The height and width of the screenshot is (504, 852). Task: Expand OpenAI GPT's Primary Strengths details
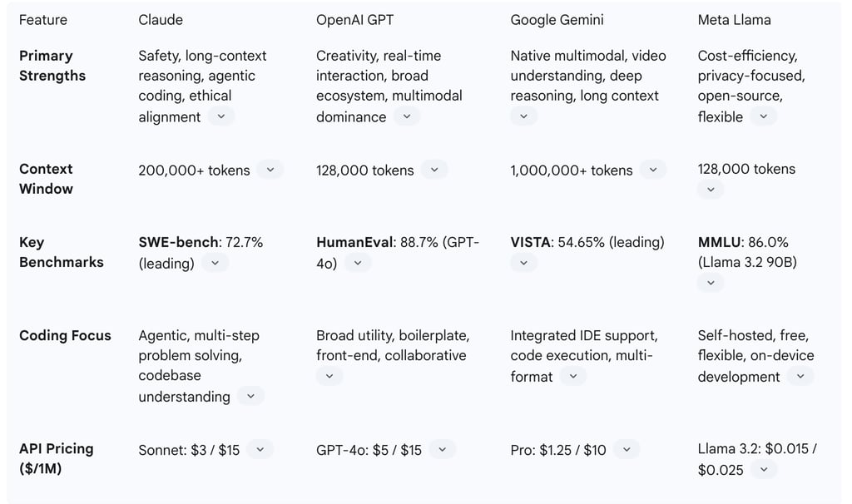407,116
